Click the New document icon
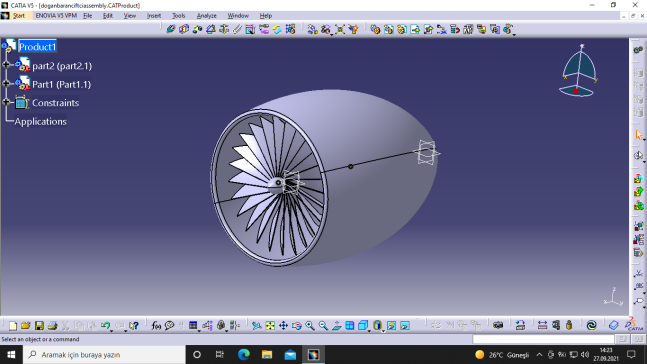647x364 pixels. (12, 326)
